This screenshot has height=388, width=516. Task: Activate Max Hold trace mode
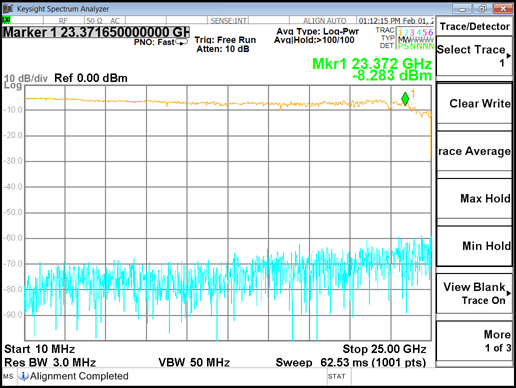(474, 199)
